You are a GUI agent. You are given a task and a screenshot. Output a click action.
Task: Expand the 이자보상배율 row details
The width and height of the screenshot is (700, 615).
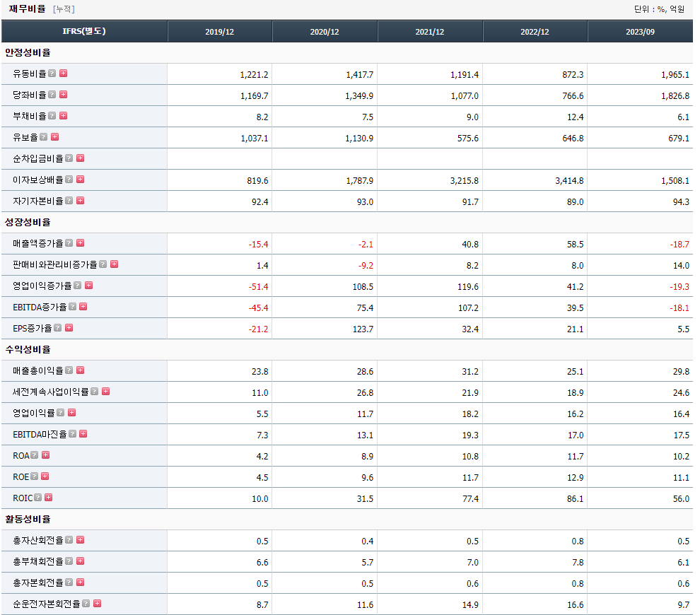pyautogui.click(x=81, y=179)
